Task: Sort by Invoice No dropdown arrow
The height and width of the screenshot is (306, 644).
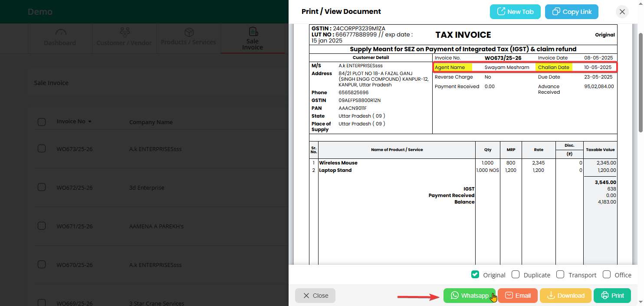Action: (90, 122)
